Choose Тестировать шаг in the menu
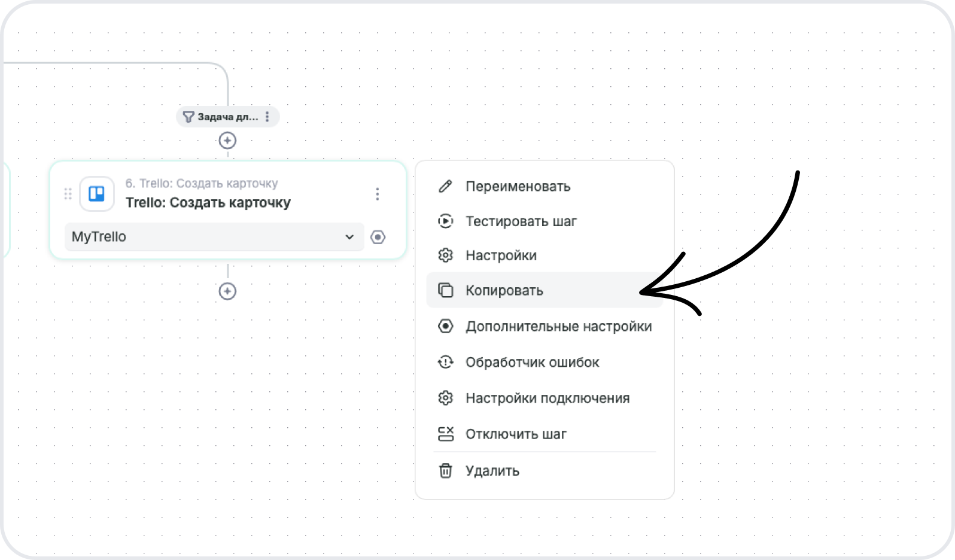 tap(521, 221)
